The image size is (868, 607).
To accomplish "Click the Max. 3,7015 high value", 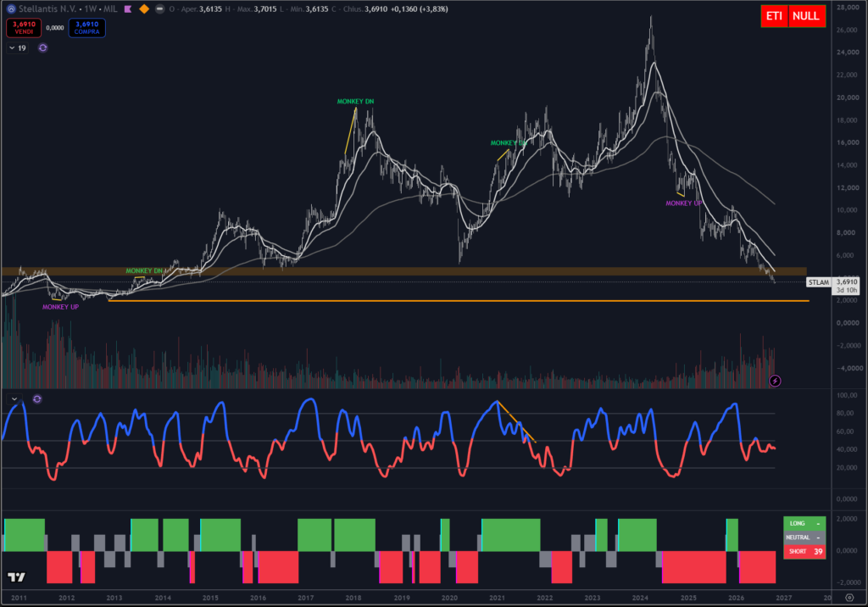I will (x=257, y=8).
